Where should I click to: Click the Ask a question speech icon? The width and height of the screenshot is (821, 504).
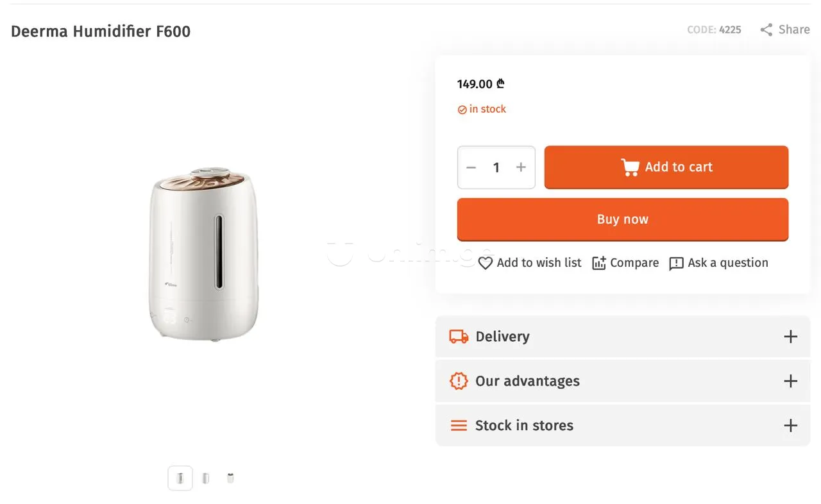click(676, 264)
